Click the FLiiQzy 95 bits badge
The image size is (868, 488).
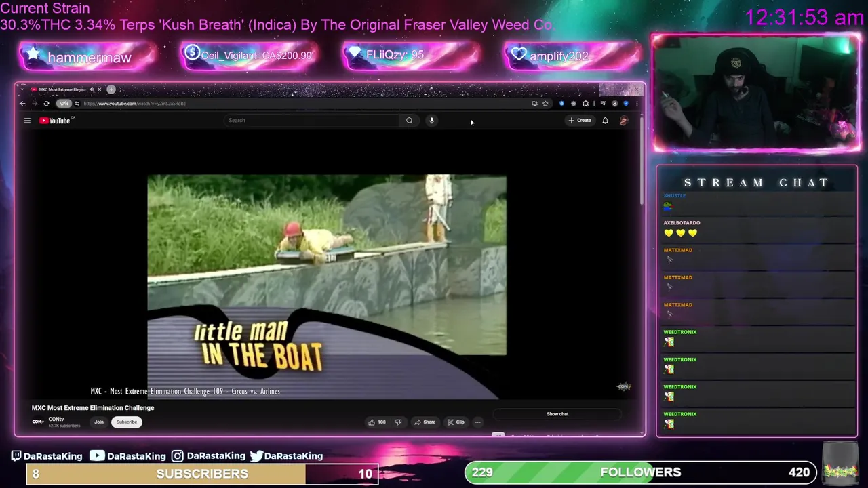[x=412, y=56]
